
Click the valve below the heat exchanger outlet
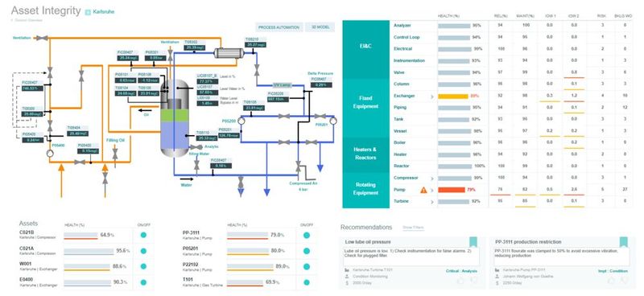[x=257, y=71]
